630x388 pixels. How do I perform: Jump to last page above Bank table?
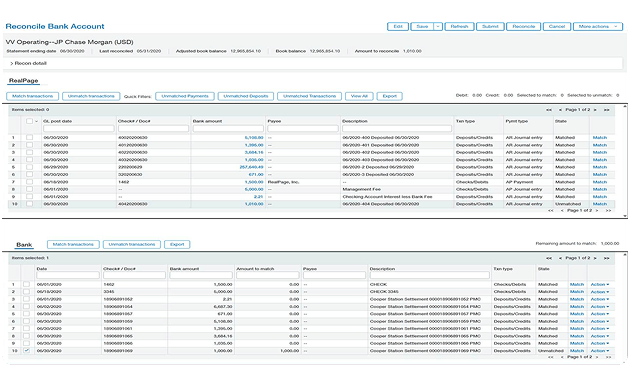(x=607, y=258)
